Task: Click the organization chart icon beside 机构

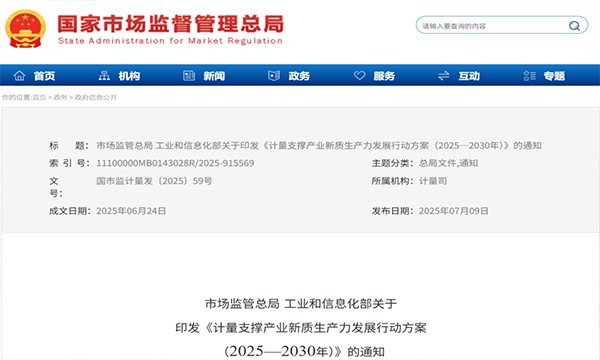Action: click(104, 76)
